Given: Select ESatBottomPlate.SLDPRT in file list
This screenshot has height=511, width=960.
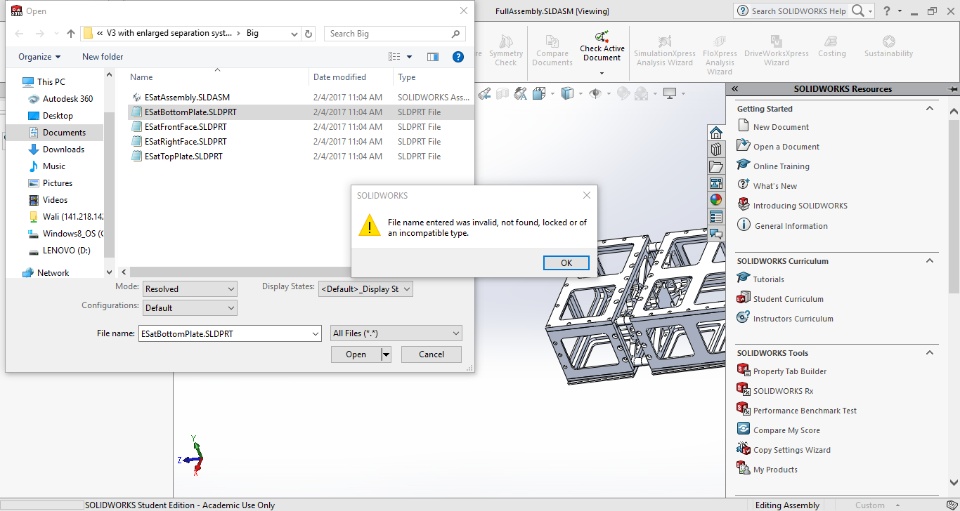Looking at the screenshot, I should point(190,112).
